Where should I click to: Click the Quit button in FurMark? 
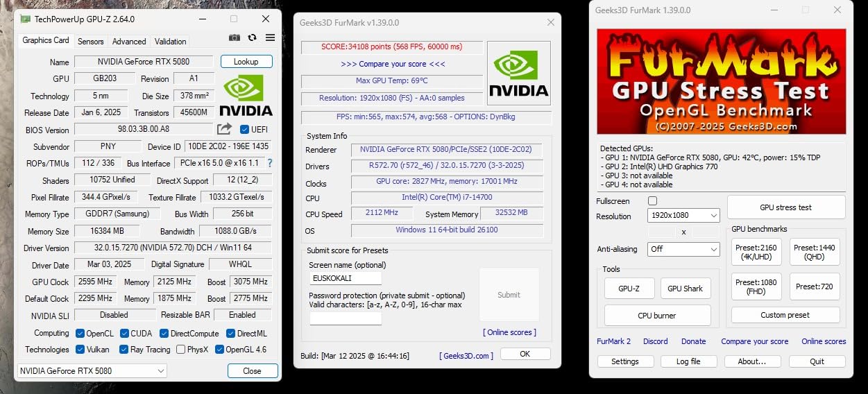[817, 361]
